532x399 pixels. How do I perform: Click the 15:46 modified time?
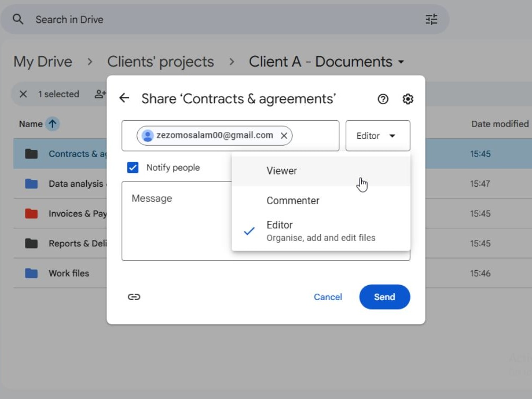point(480,273)
